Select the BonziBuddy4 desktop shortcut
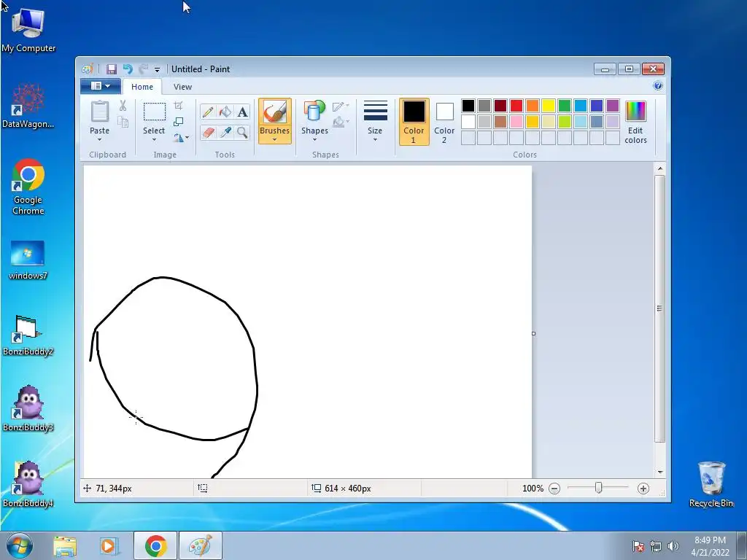This screenshot has width=747, height=560. point(28,484)
